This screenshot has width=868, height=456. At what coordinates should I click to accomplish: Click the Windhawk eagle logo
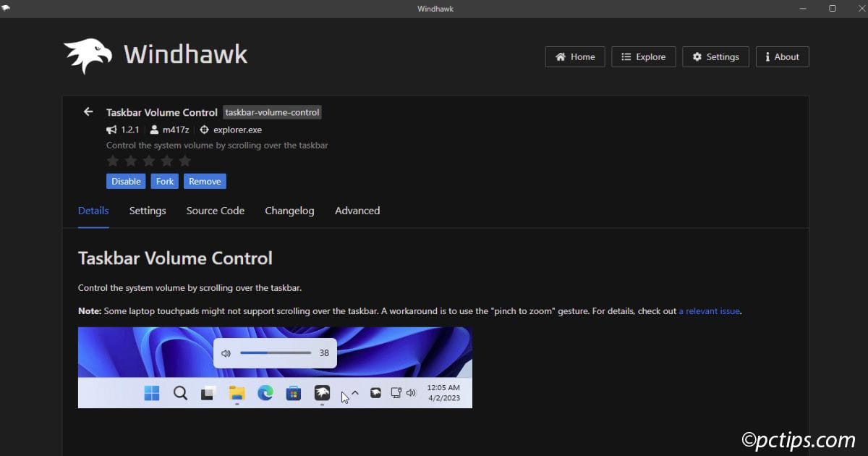[x=88, y=56]
